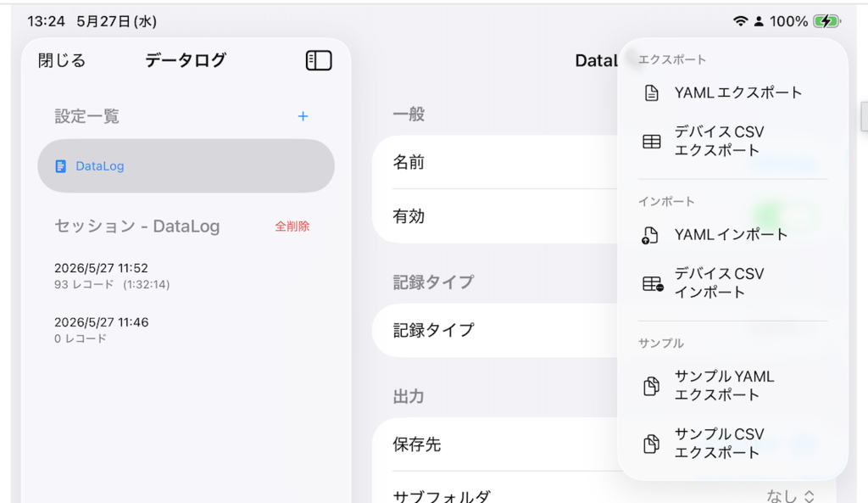Tap the red 全削除 button
The width and height of the screenshot is (868, 503).
tap(292, 226)
